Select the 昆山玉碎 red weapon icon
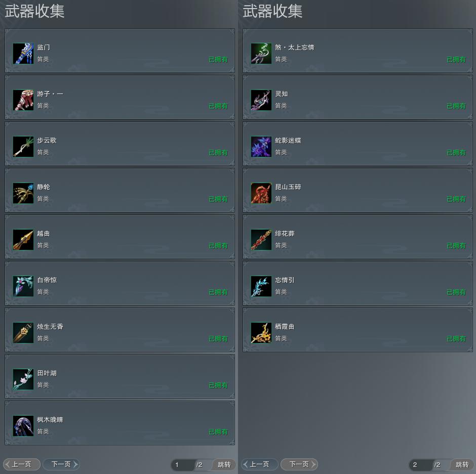 point(261,193)
